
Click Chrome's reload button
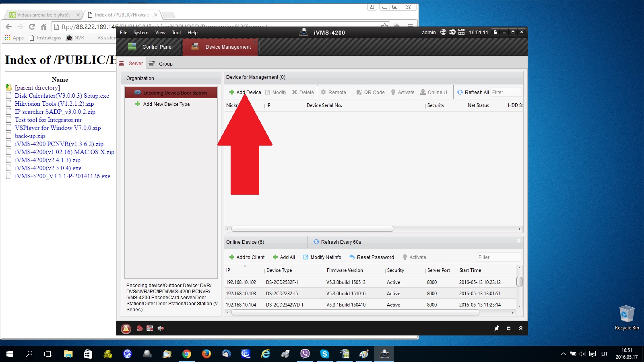click(32, 27)
